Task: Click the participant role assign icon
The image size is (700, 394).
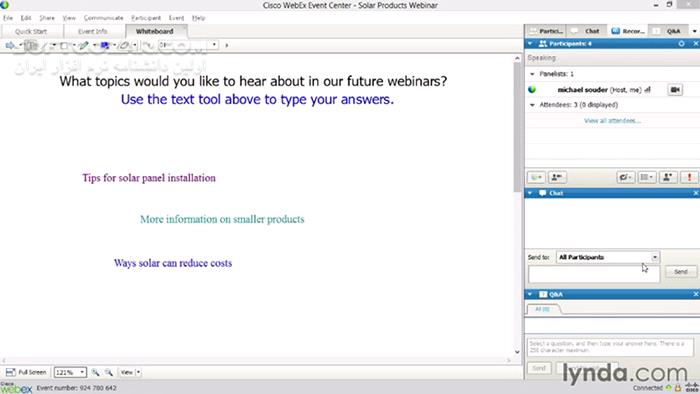Action: [557, 178]
